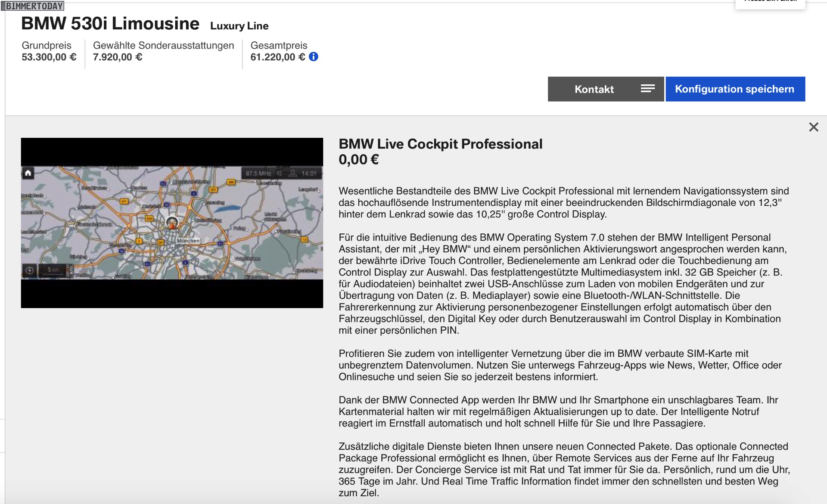The width and height of the screenshot is (827, 504).
Task: Click the 87.5 MHz radio frequency display
Action: point(258,173)
